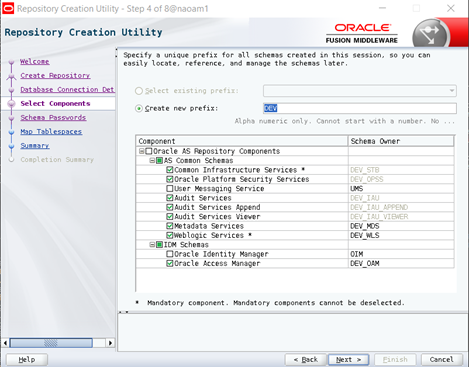Check the User Messaging Service checkbox
This screenshot has width=469, height=367.
click(170, 189)
